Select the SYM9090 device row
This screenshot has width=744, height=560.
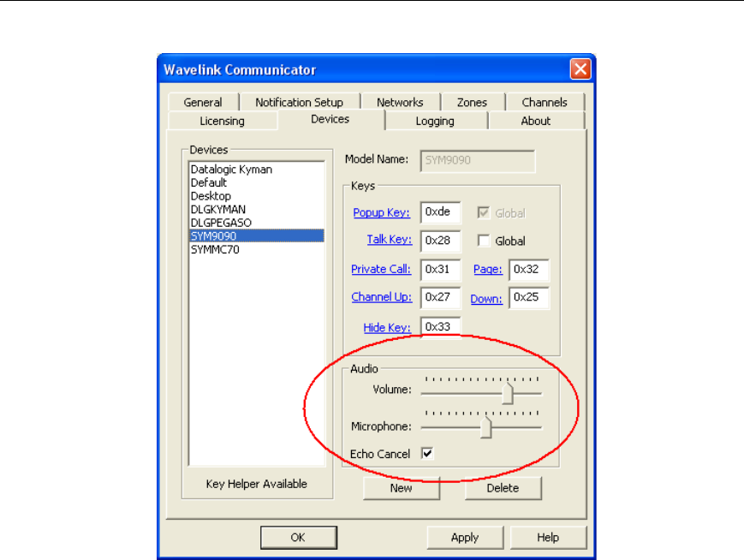click(x=256, y=235)
